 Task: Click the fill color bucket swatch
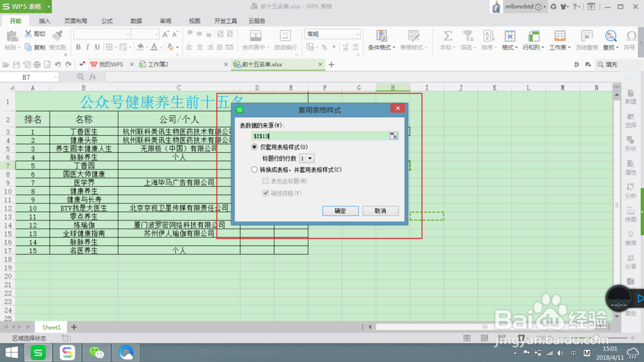click(x=140, y=47)
